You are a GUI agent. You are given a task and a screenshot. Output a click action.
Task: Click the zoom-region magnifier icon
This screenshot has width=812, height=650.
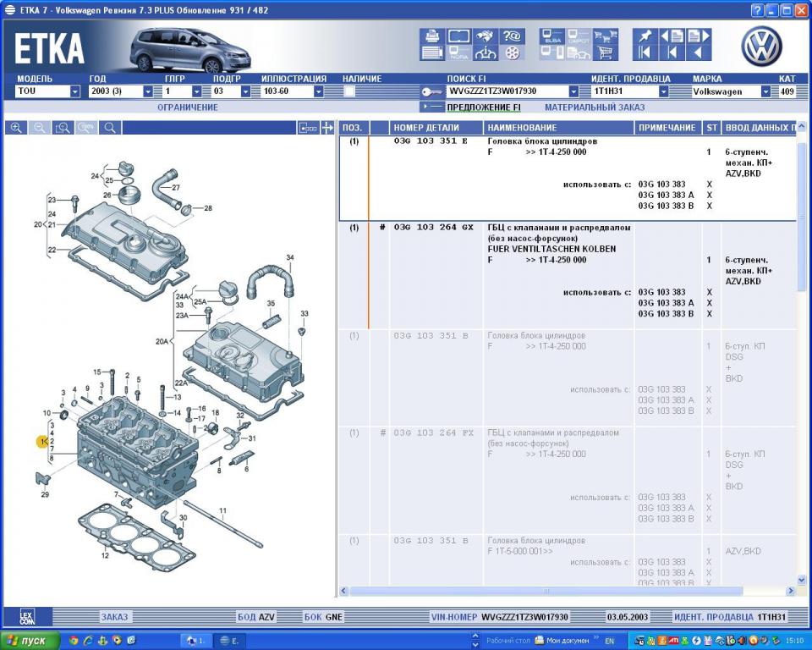click(63, 128)
